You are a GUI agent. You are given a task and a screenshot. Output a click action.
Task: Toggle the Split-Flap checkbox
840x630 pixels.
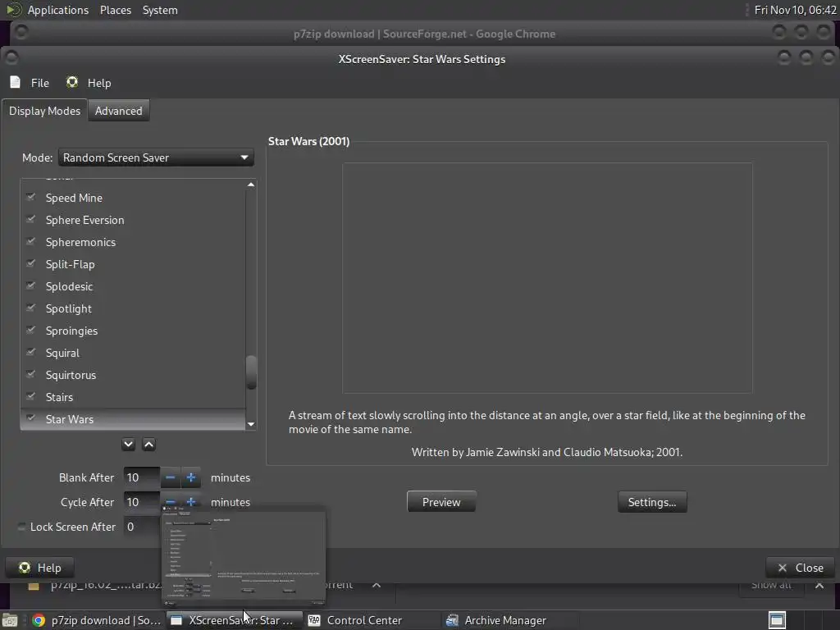click(x=30, y=263)
